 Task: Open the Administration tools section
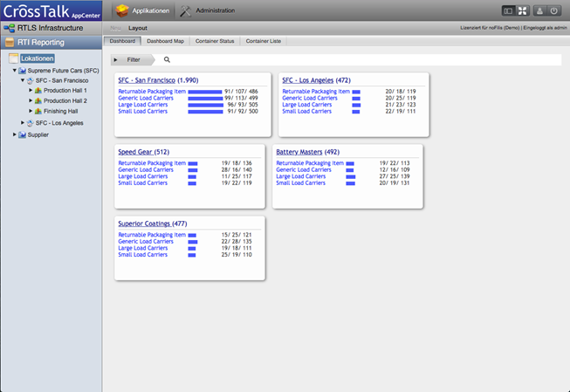point(209,10)
